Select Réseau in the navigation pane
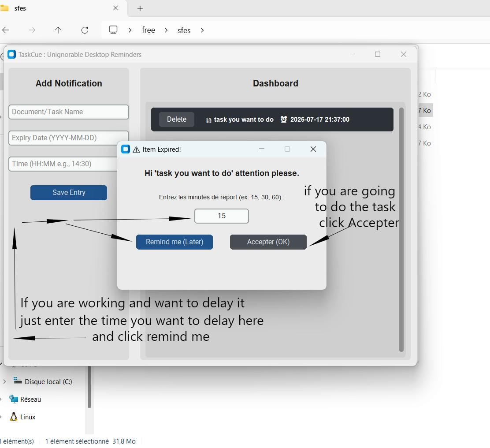 pos(31,399)
